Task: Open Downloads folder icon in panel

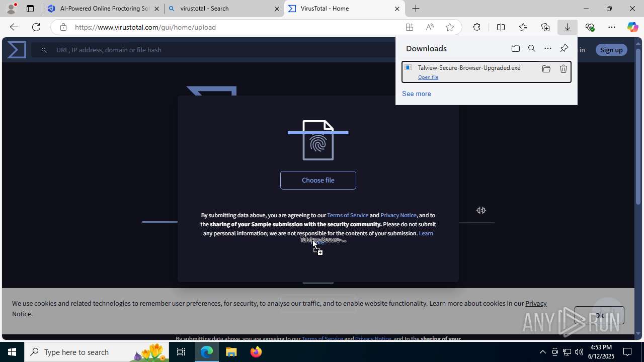Action: (515, 48)
